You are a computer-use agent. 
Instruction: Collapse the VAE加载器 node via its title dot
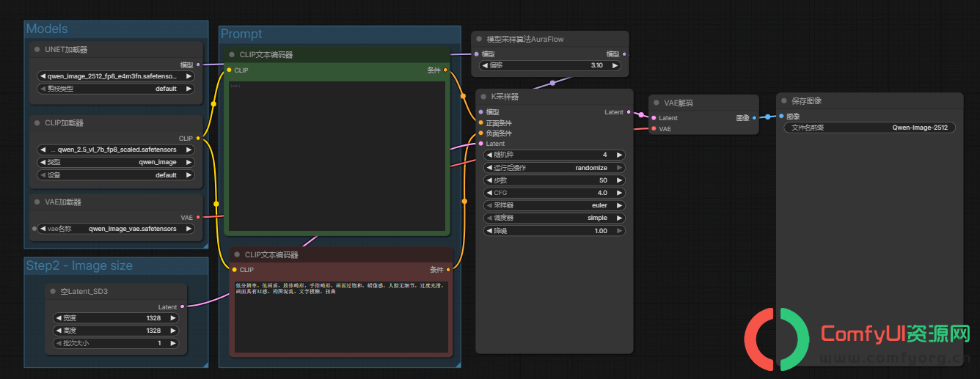[37, 202]
